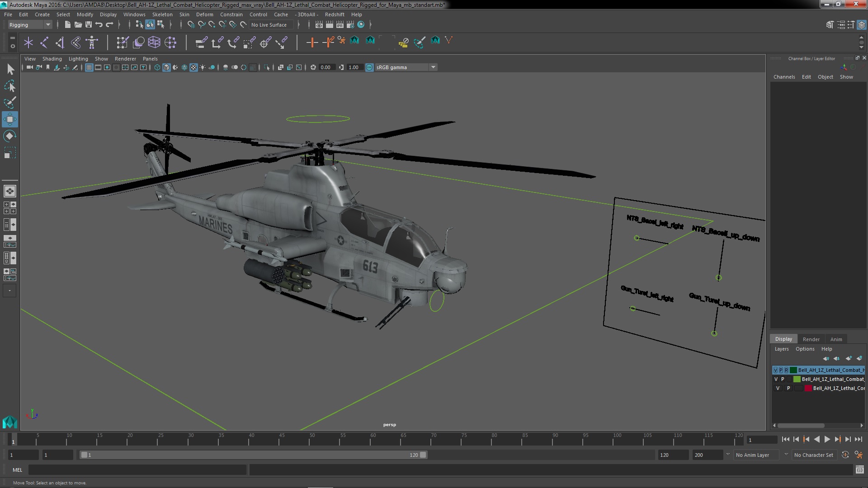Toggle visibility V of red layer

coord(778,388)
